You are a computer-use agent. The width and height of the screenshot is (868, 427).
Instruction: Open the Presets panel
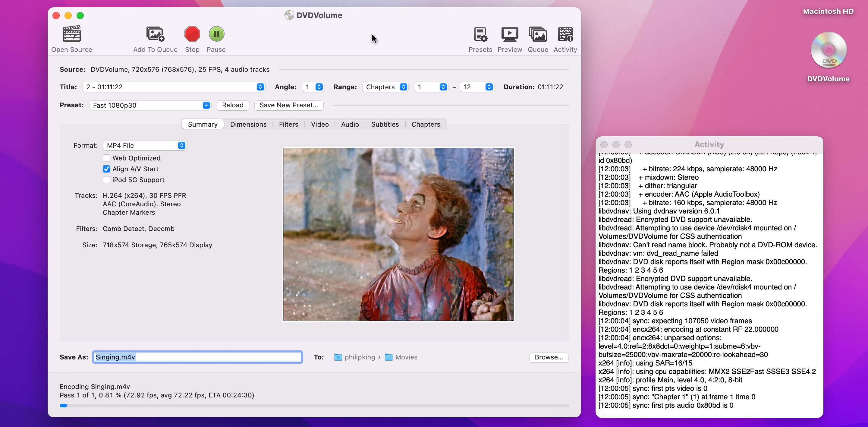point(480,38)
